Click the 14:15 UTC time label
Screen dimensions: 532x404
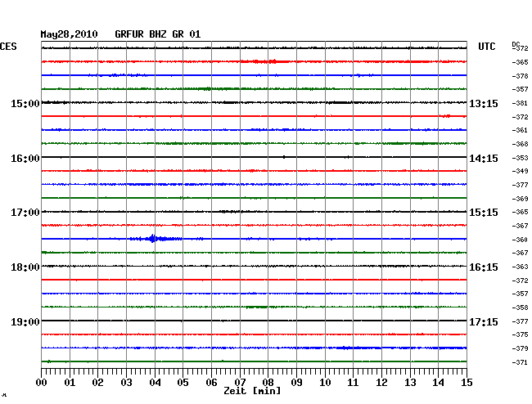[x=484, y=159]
